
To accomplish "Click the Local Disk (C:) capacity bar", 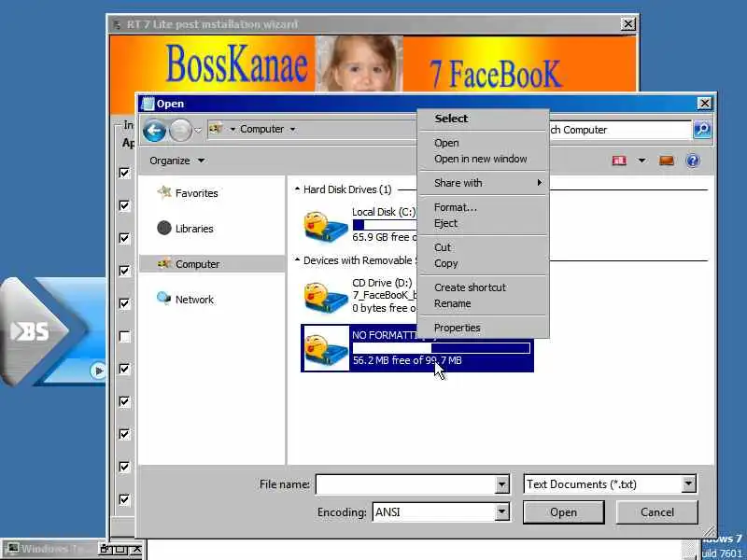I will (x=385, y=225).
